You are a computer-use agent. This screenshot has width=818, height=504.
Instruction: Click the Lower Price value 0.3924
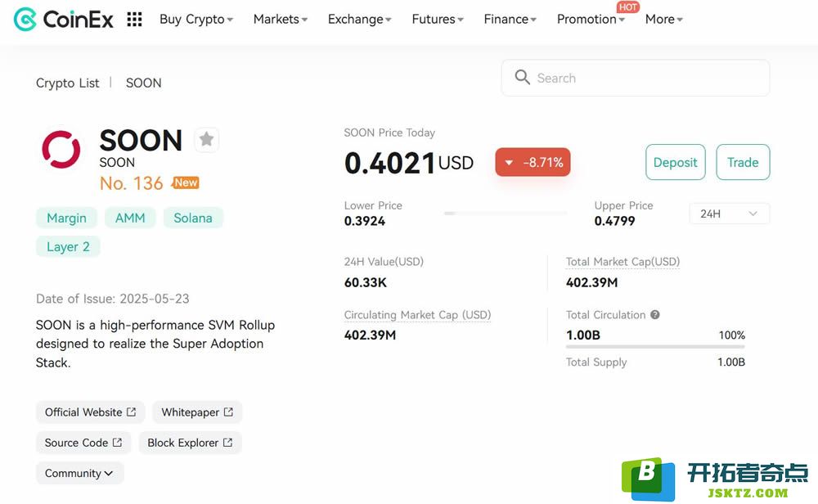pos(365,221)
